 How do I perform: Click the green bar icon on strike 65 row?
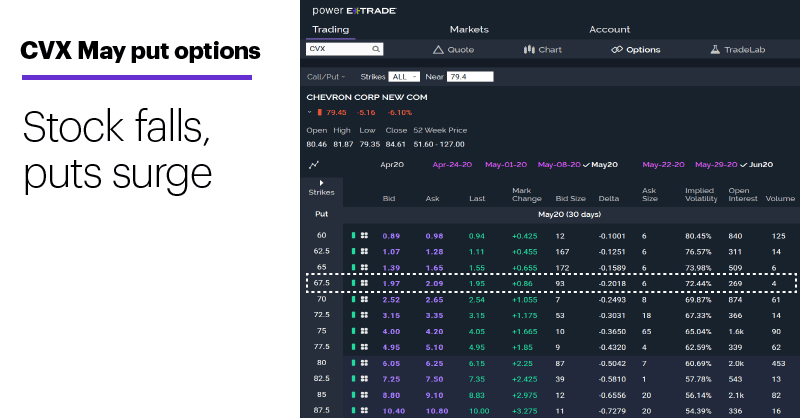click(x=353, y=267)
